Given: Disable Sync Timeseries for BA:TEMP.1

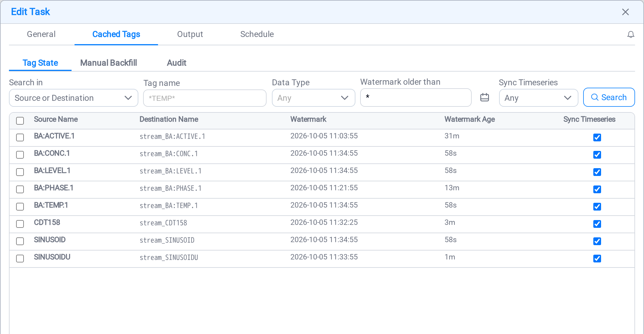Looking at the screenshot, I should coord(597,207).
